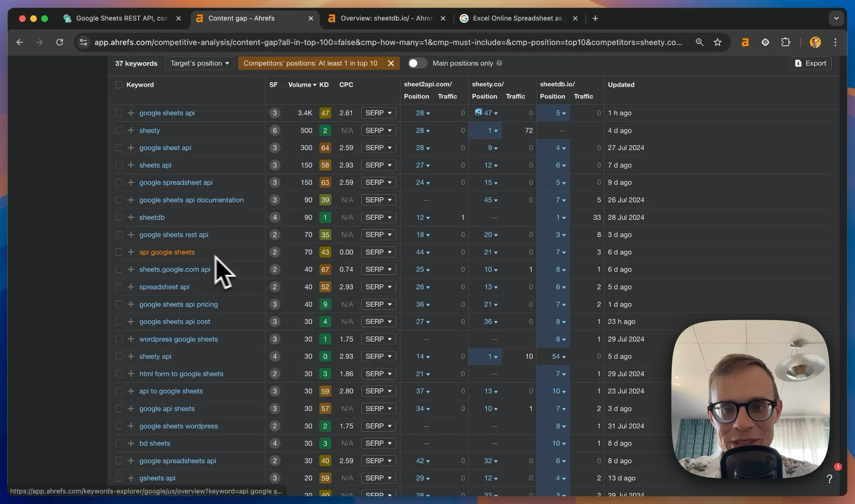Check the select-all Keyword checkbox
855x504 pixels.
point(119,85)
